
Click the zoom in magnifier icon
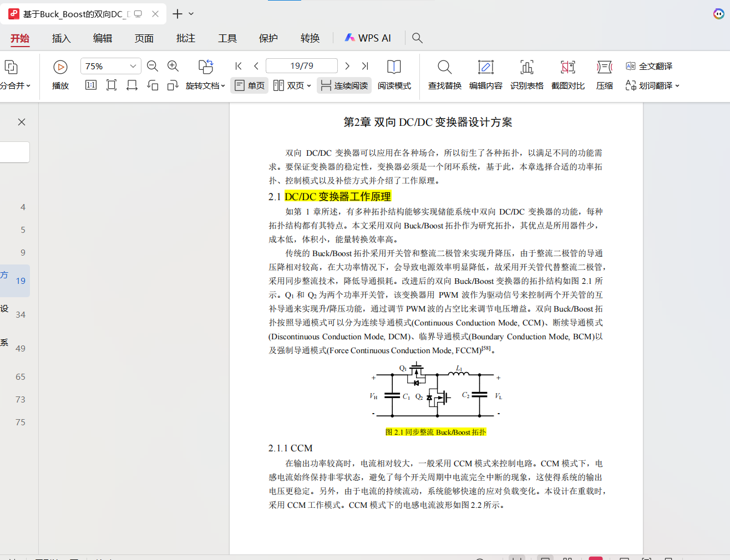tap(173, 66)
